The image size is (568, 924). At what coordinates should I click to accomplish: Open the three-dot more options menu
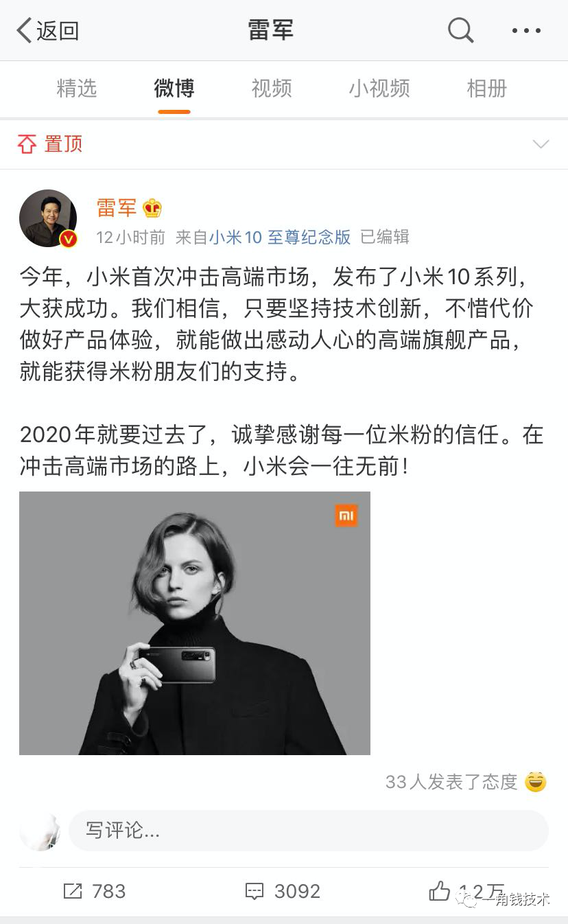[x=526, y=31]
